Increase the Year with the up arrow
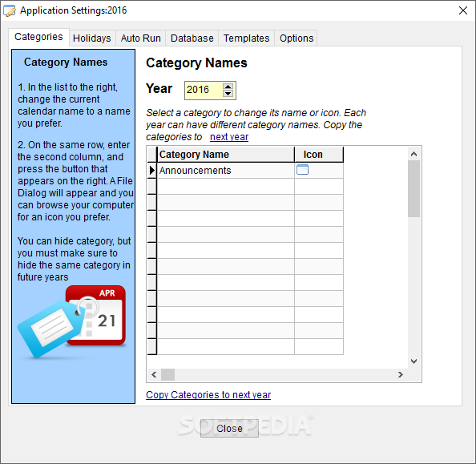 click(228, 87)
